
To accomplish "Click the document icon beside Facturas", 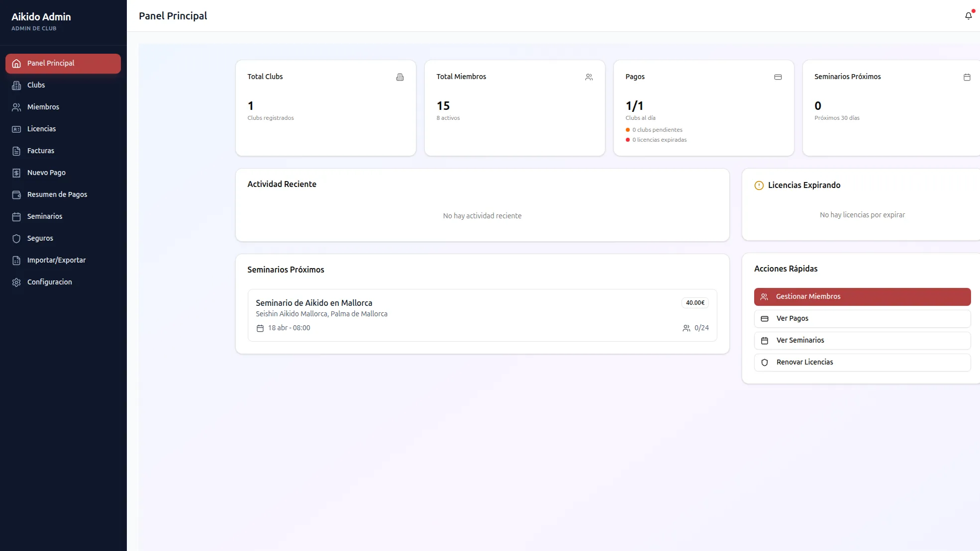I will point(16,151).
